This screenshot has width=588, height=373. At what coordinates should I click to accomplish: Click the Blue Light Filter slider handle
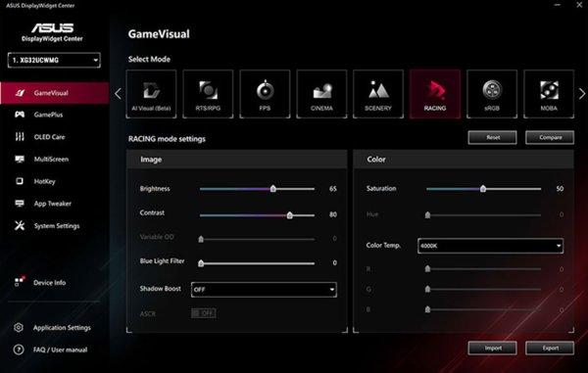(x=201, y=263)
